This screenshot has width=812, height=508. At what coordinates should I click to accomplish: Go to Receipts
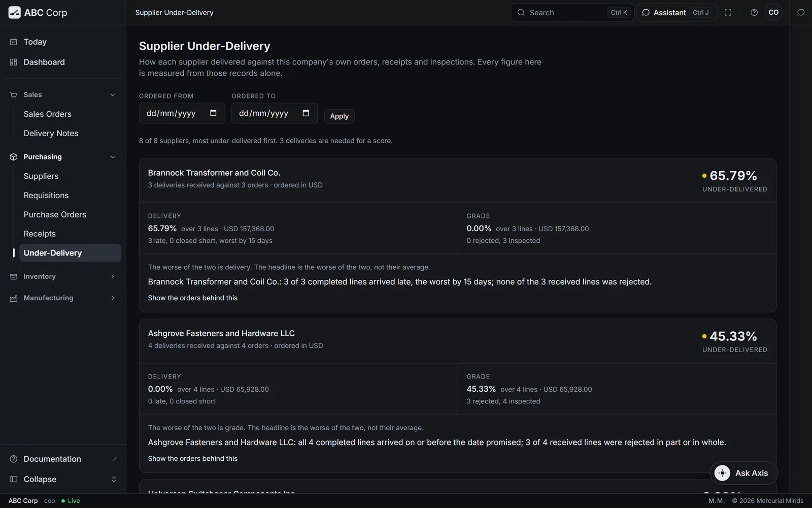coord(70,234)
